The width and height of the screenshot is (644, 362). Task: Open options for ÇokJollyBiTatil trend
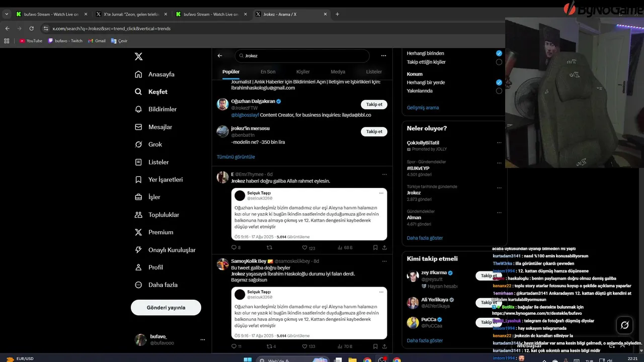499,143
